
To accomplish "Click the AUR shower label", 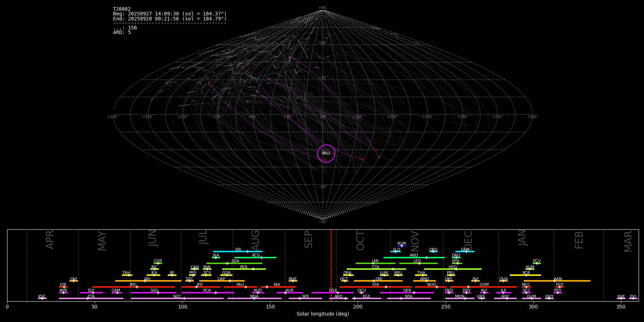I will pos(289,291).
